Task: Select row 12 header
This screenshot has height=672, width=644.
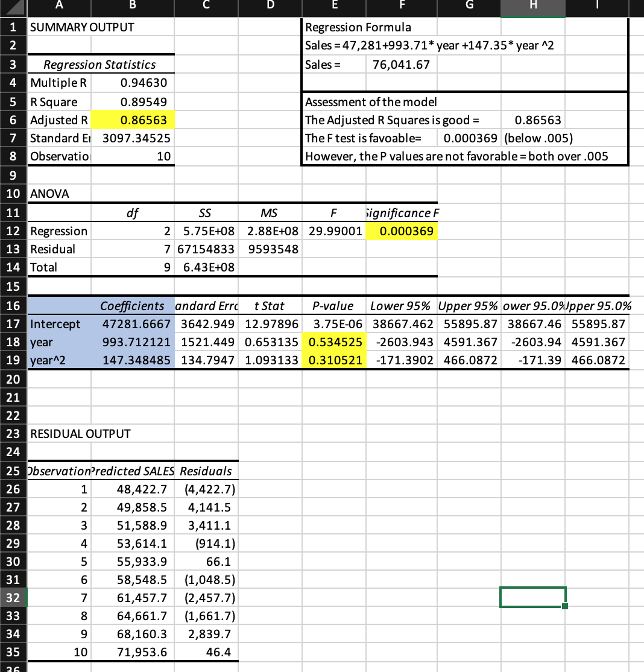Action: (12, 230)
